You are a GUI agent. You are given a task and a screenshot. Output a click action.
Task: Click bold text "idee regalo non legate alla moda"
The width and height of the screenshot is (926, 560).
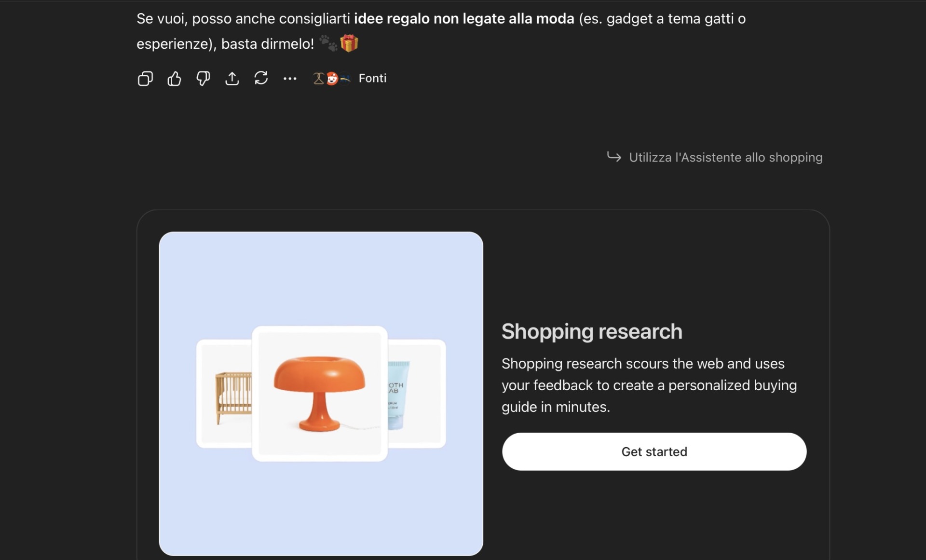(x=464, y=19)
